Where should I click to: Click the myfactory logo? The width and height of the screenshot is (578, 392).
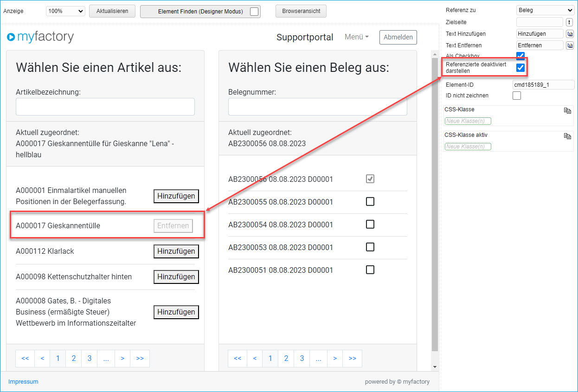click(x=40, y=37)
